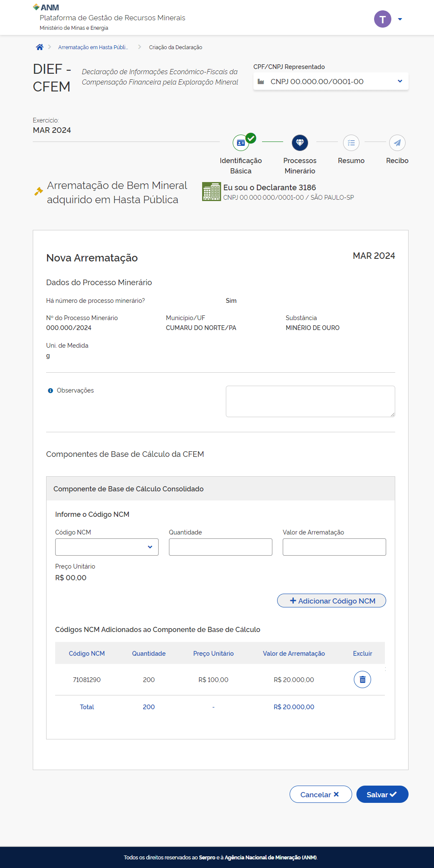Click the Criação da Declaração breadcrumb
Image resolution: width=434 pixels, height=868 pixels.
pyautogui.click(x=175, y=47)
